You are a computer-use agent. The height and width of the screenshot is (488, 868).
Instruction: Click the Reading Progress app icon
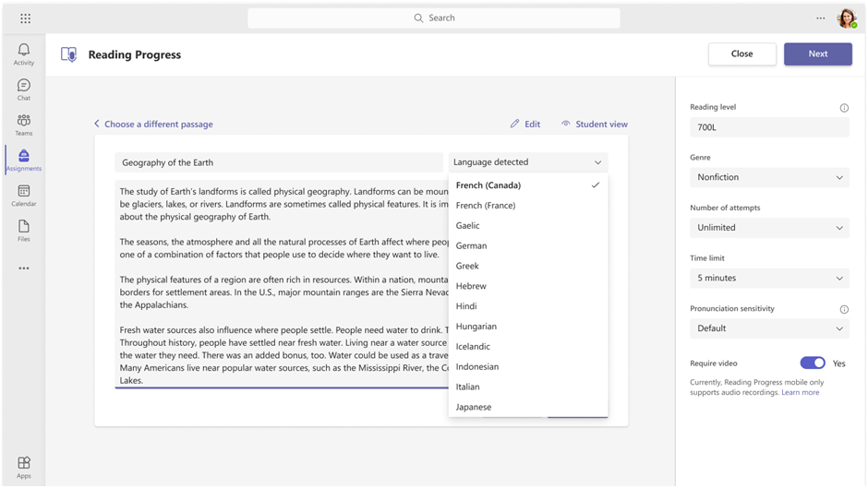coord(68,54)
